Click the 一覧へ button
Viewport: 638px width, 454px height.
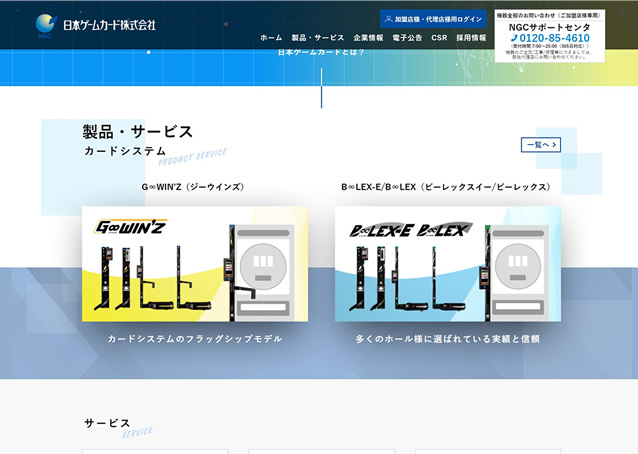541,145
